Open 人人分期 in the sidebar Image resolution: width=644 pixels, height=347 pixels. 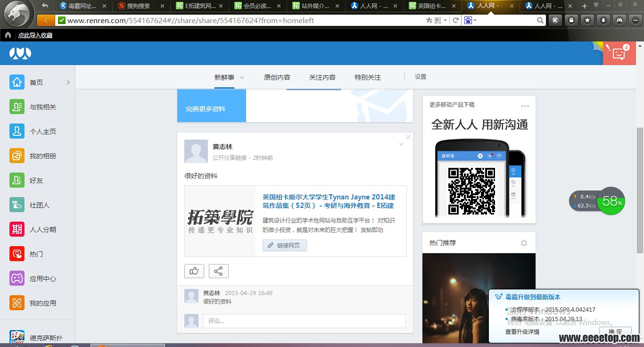17,229
